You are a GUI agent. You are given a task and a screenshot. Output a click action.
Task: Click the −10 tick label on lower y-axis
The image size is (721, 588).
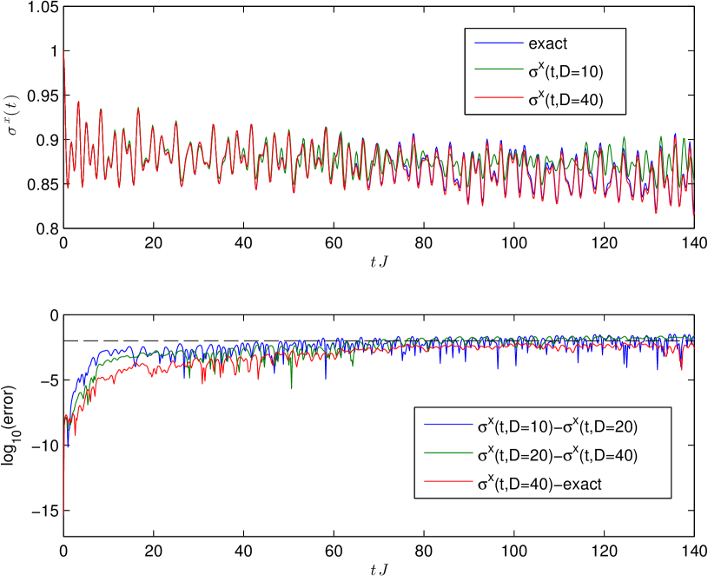(x=44, y=446)
